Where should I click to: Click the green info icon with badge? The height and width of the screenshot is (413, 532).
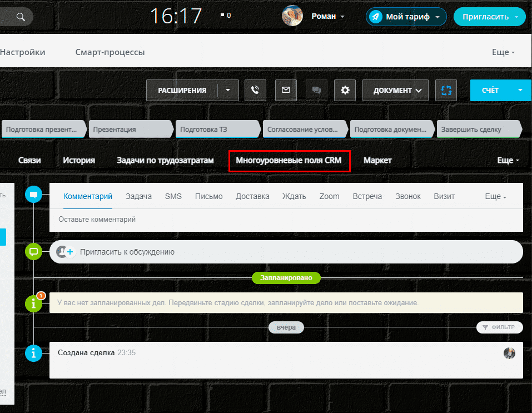tap(33, 303)
